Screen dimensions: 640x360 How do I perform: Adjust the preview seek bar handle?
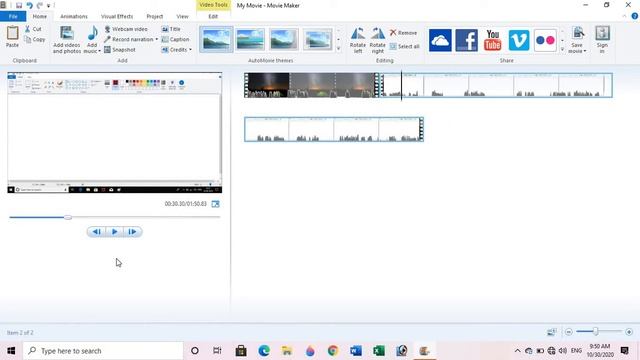68,217
